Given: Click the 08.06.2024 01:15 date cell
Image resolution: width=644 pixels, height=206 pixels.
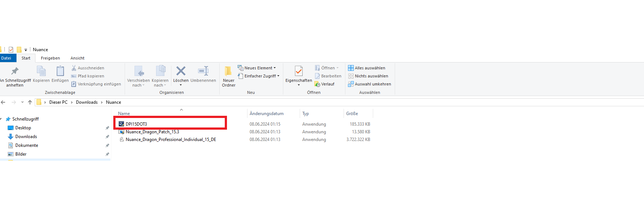Looking at the screenshot, I should 265,124.
